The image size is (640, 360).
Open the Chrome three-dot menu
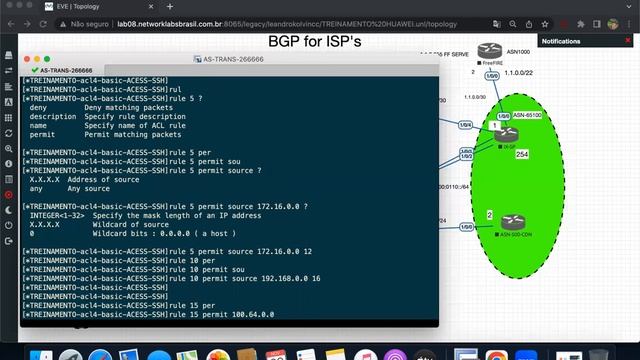coord(630,24)
